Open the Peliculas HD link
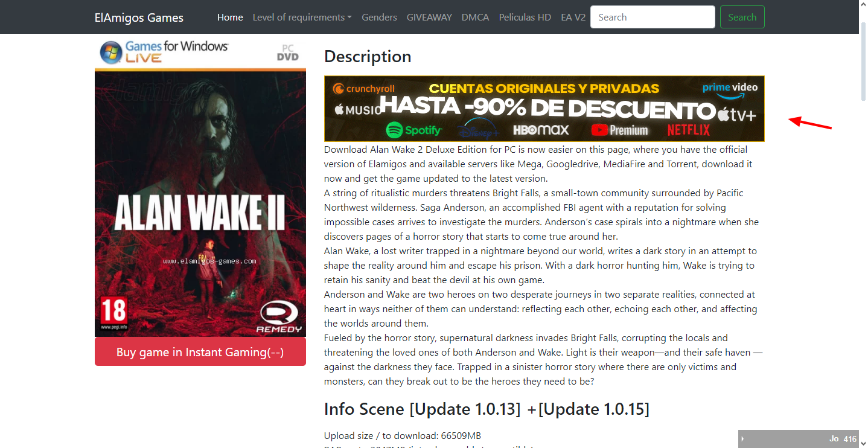Image resolution: width=868 pixels, height=448 pixels. pos(525,18)
